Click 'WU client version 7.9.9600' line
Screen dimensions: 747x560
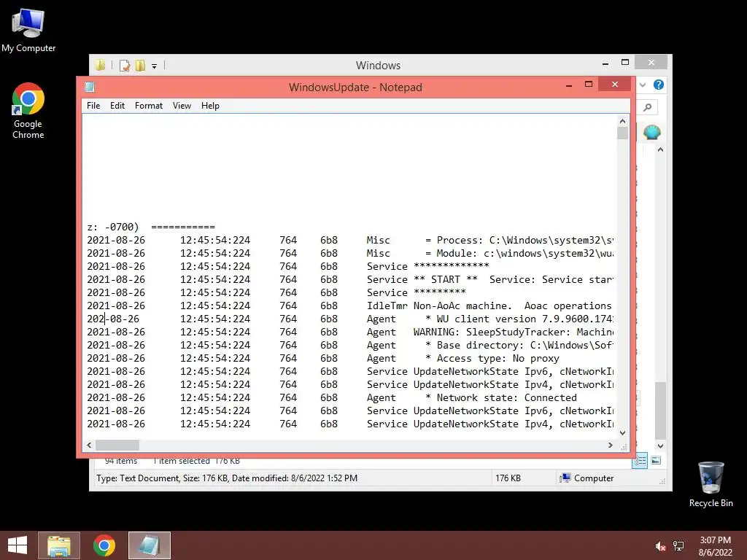coord(350,319)
